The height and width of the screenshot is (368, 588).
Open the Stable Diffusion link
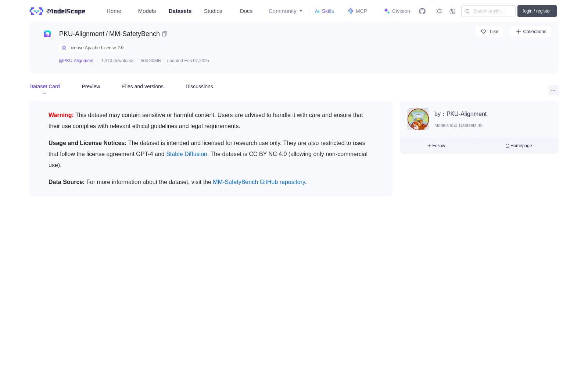(x=187, y=154)
